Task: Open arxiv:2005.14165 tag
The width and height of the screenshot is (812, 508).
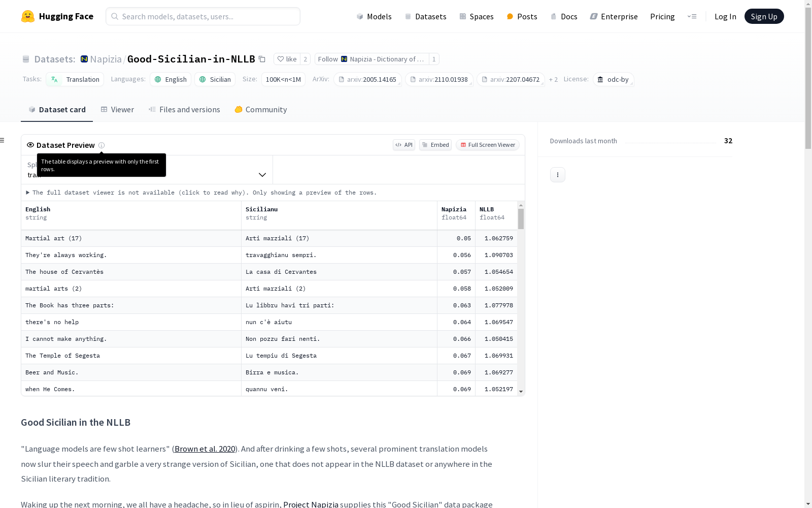Action: point(367,79)
